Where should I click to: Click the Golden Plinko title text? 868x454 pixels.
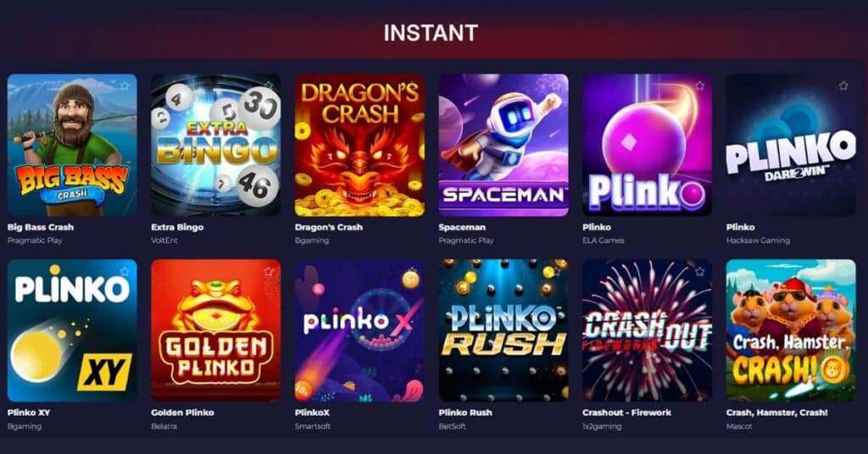tap(183, 412)
